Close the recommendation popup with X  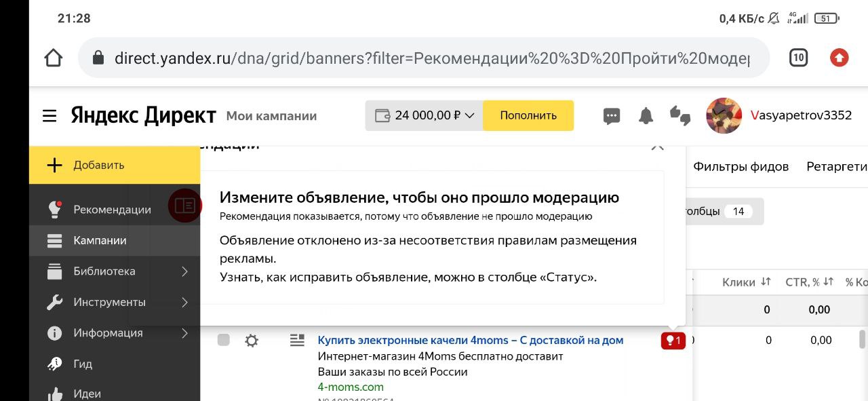pos(657,147)
